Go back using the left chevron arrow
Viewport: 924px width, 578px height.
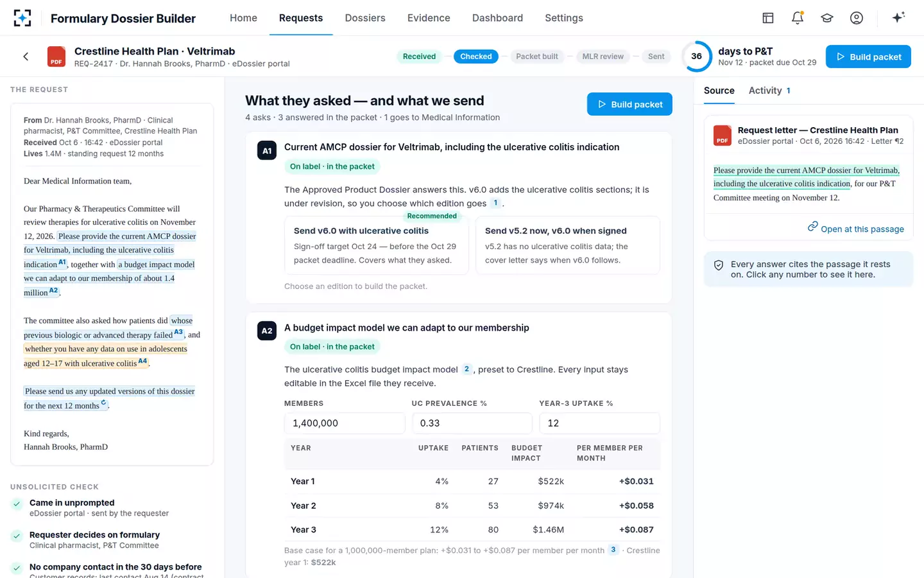tap(26, 57)
